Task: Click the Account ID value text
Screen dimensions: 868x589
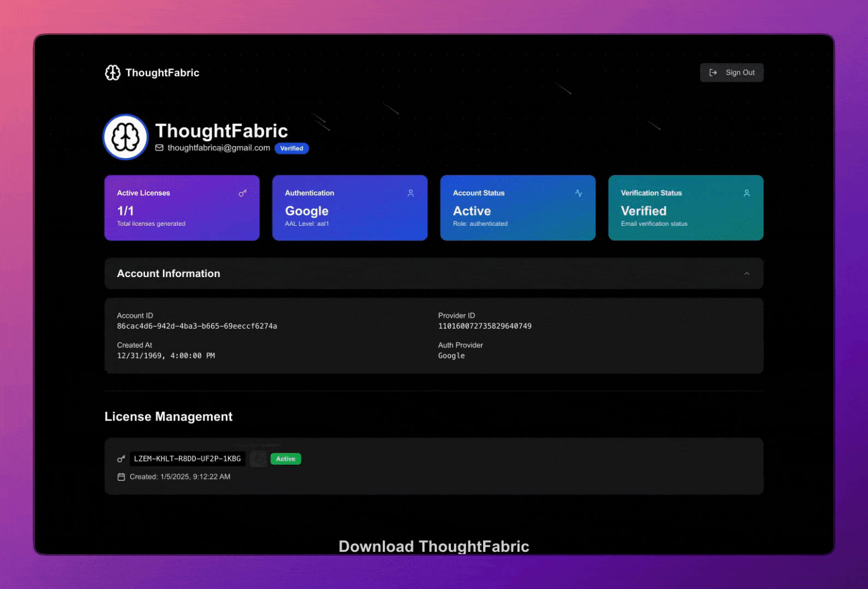Action: pyautogui.click(x=197, y=326)
